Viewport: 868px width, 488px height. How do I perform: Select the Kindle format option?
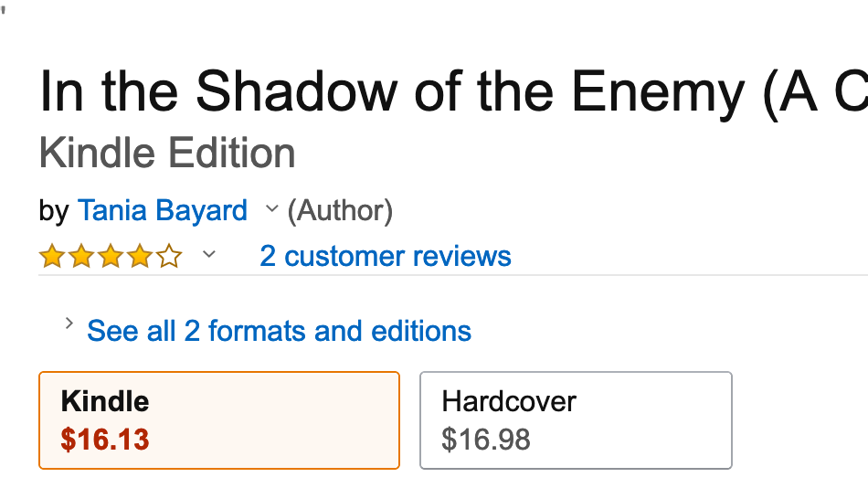[x=218, y=419]
